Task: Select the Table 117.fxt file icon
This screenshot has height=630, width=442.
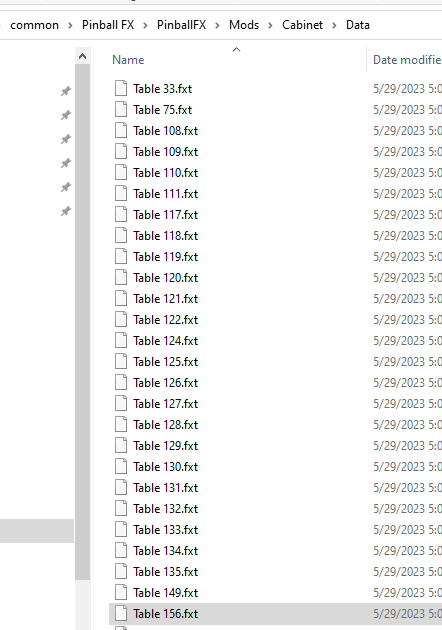Action: [121, 215]
